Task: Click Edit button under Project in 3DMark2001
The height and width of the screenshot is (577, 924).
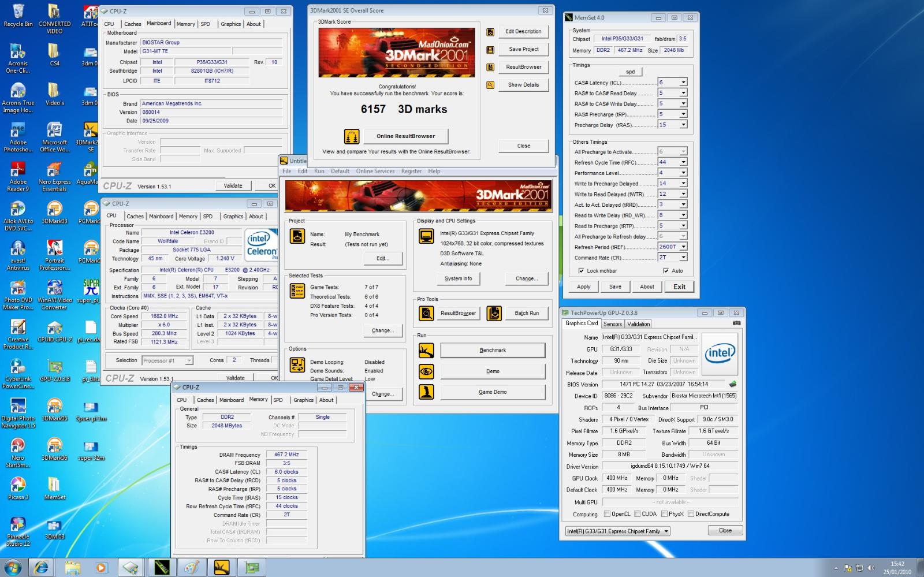Action: (x=383, y=259)
